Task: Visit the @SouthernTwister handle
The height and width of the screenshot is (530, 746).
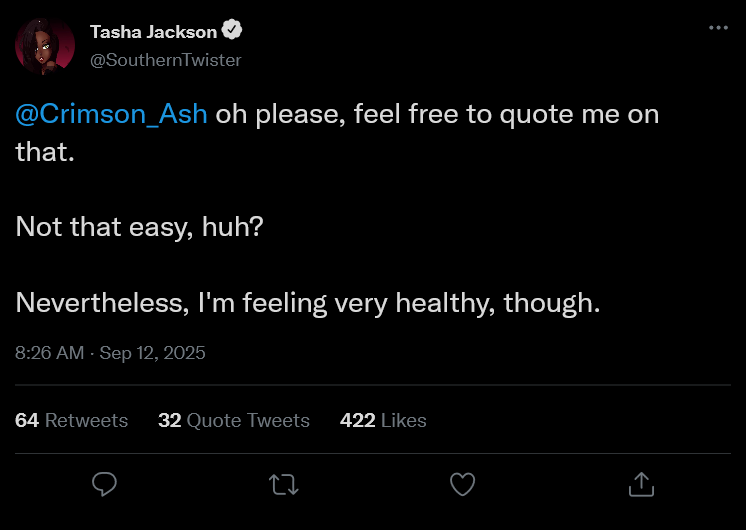Action: (166, 60)
